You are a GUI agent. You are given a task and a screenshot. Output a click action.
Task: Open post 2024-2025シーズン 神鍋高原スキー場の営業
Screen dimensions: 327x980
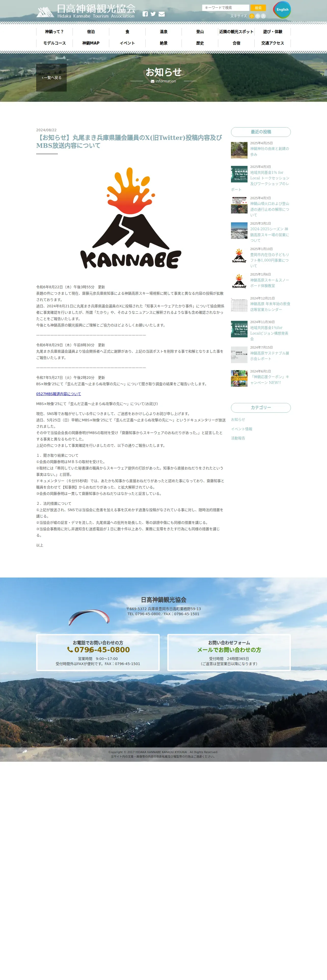269,235
